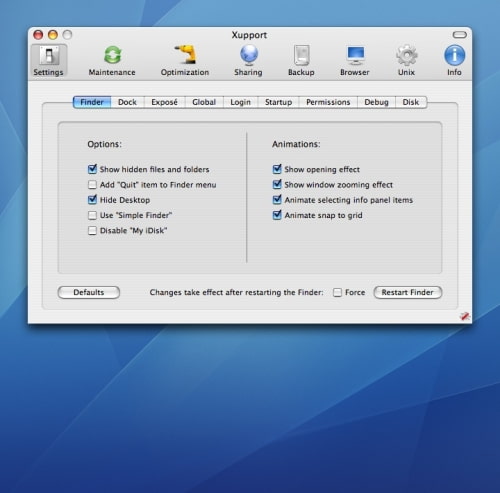The image size is (500, 493).
Task: Click the Defaults button
Action: 89,292
